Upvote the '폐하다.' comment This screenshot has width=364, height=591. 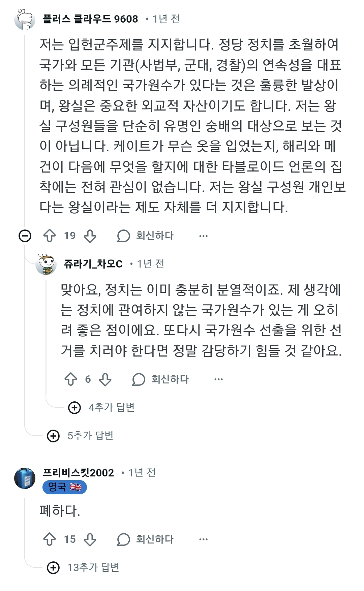(x=50, y=539)
